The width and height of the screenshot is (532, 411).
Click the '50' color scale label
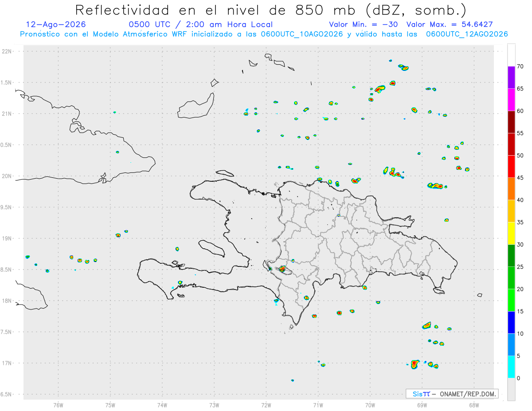(520, 156)
